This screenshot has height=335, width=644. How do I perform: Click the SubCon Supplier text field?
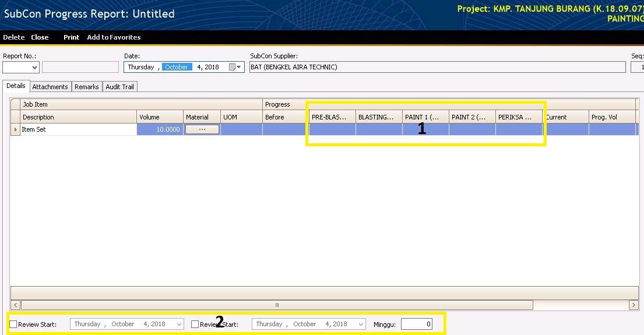coord(437,67)
